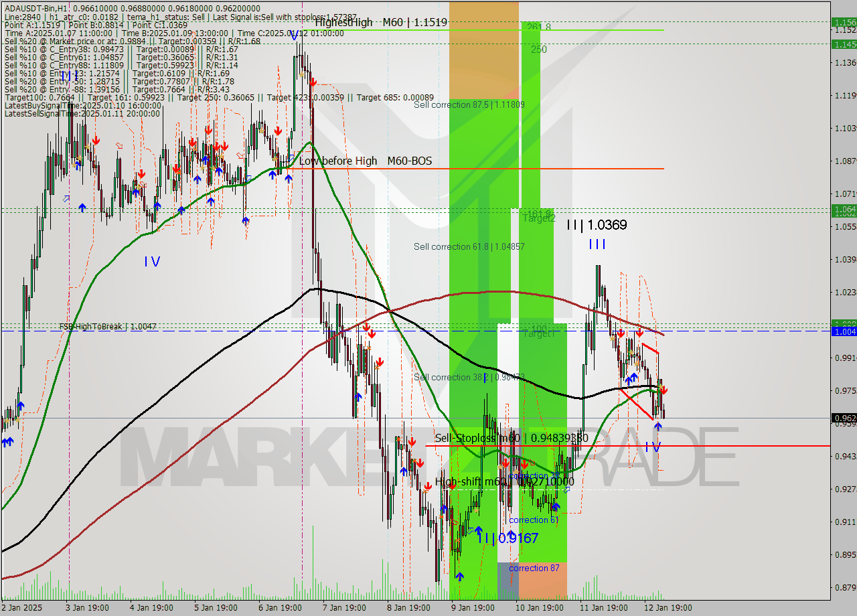The image size is (857, 616).
Task: Click the '7 Jan 19:00' time axis label
Action: point(343,608)
